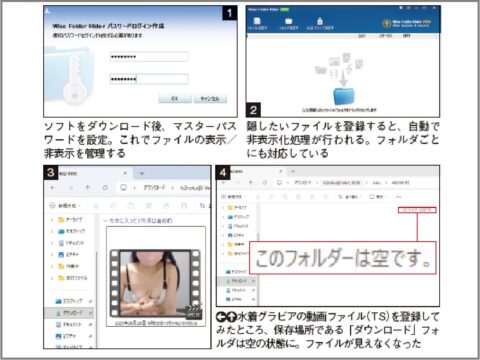The height and width of the screenshot is (360, 480).
Task: Open the 新規作成 menu in the empty-folder Explorer window
Action: (x=233, y=197)
